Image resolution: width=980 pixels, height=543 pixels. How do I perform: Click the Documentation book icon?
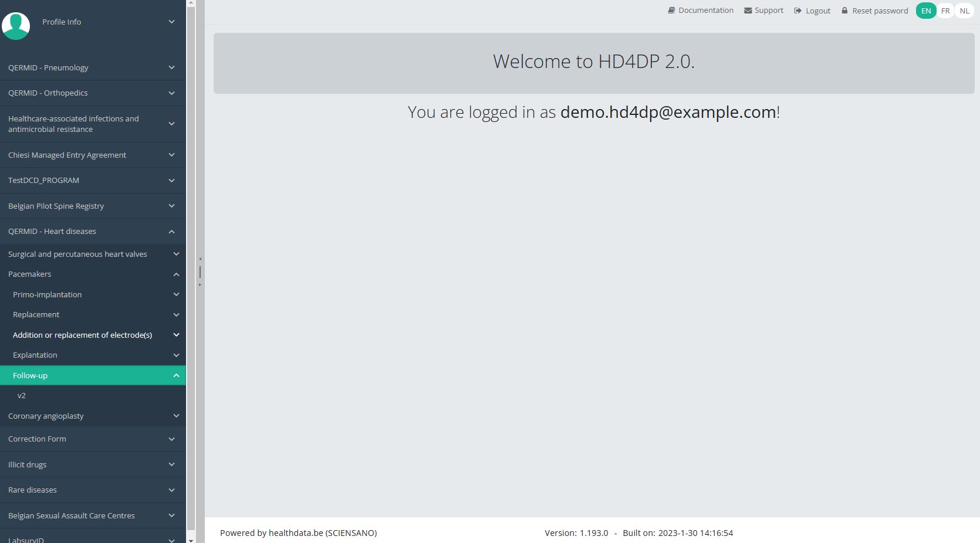coord(671,11)
